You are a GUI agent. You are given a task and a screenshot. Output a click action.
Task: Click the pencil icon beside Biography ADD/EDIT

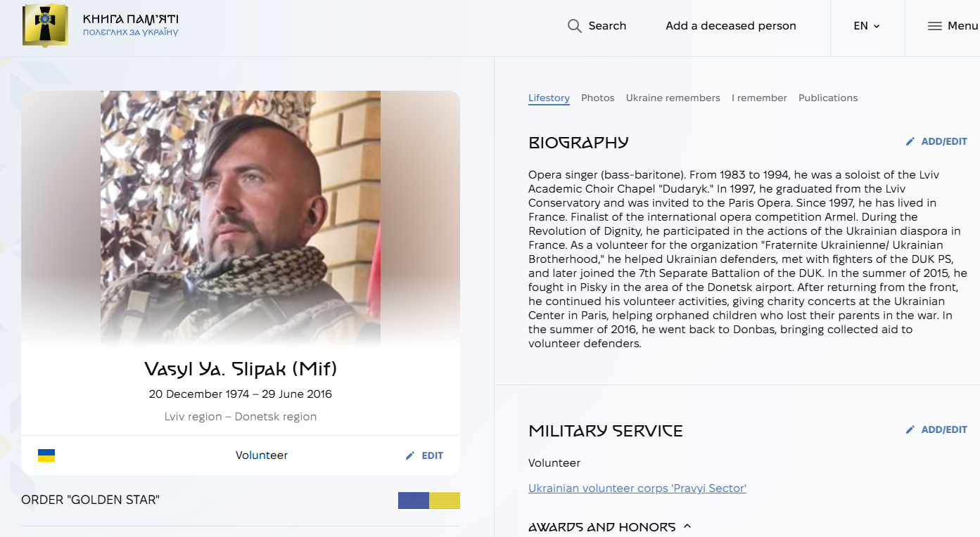910,141
